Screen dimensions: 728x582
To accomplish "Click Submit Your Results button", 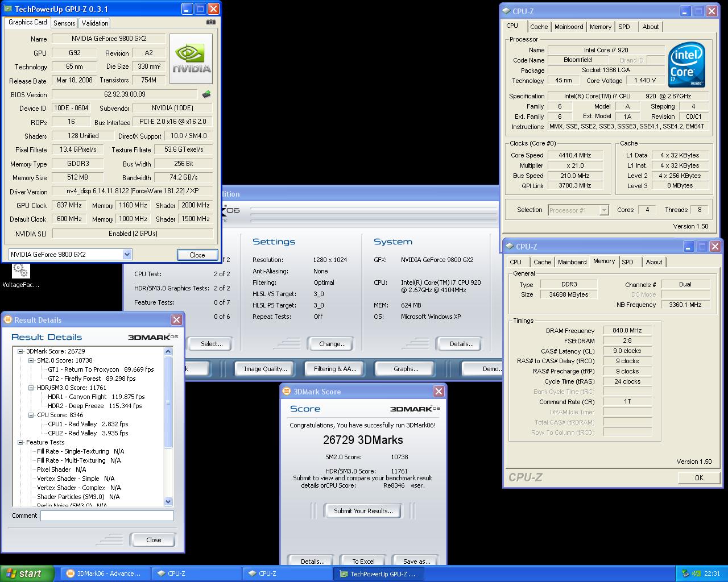I will (363, 511).
